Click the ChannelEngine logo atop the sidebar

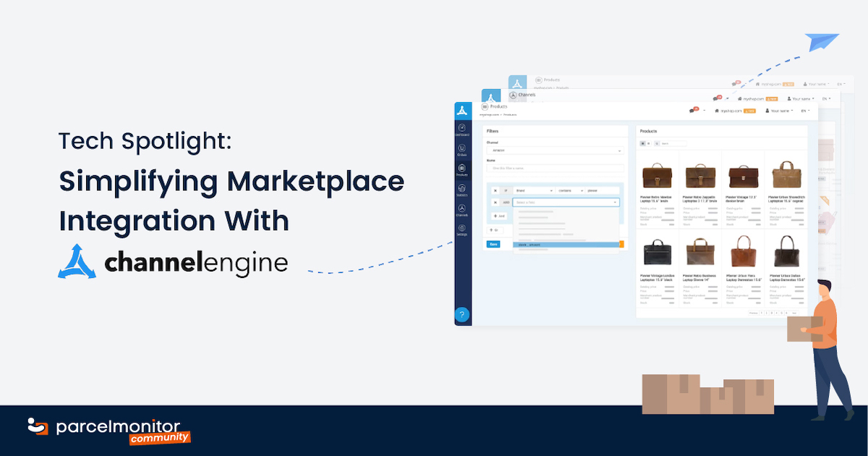point(464,109)
